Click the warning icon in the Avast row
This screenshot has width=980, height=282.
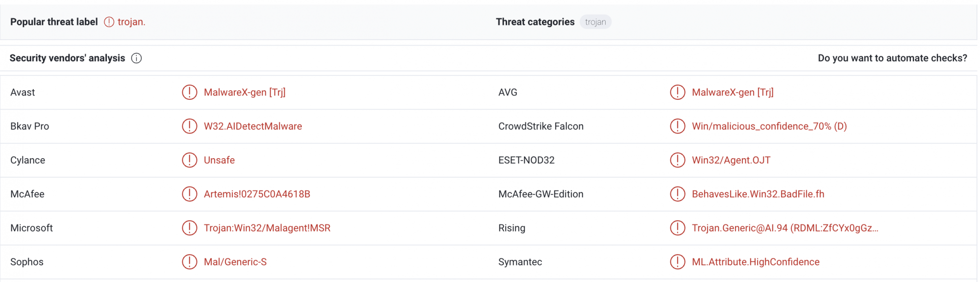[190, 92]
